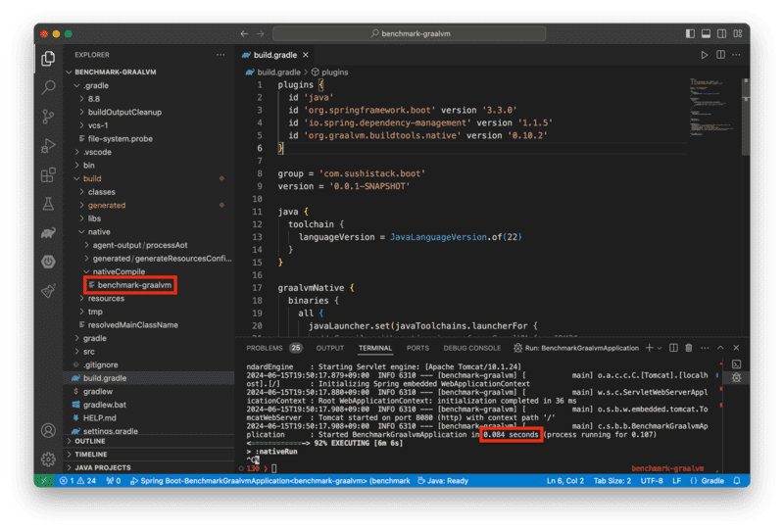Change UTF-8 file encoding

click(652, 480)
